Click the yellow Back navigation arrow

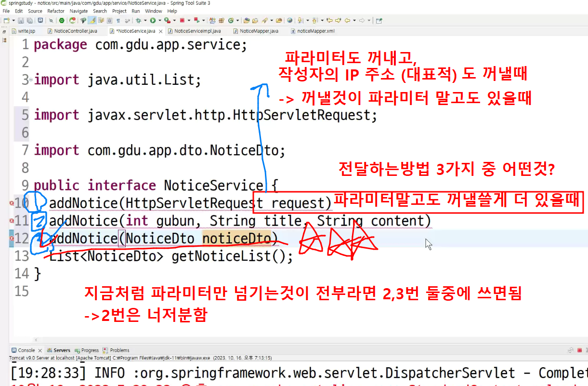(348, 21)
